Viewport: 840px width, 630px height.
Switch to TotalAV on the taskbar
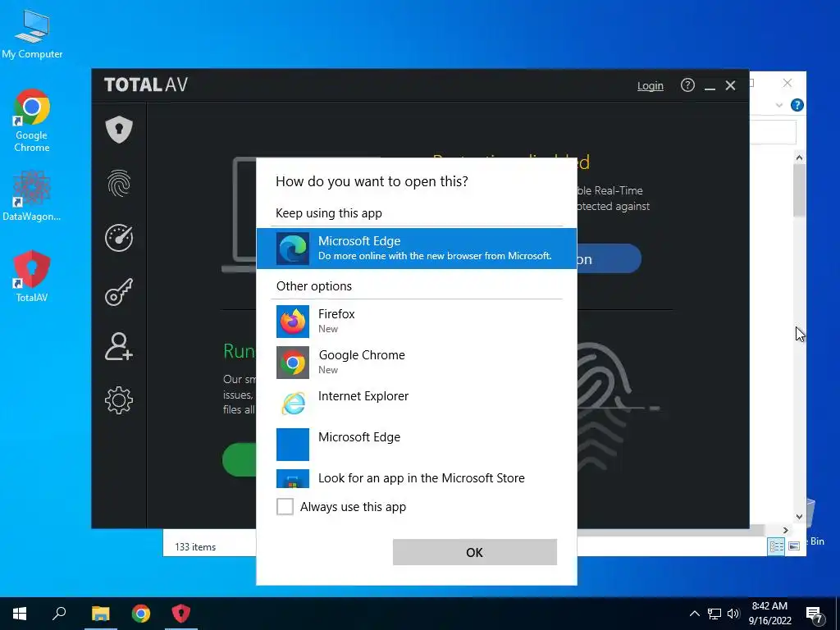pos(181,614)
